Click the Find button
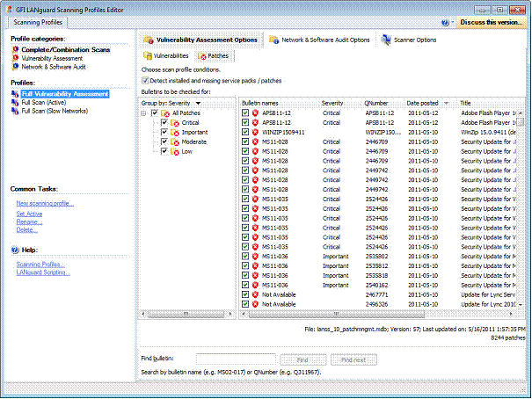This screenshot has height=399, width=532. coord(303,359)
